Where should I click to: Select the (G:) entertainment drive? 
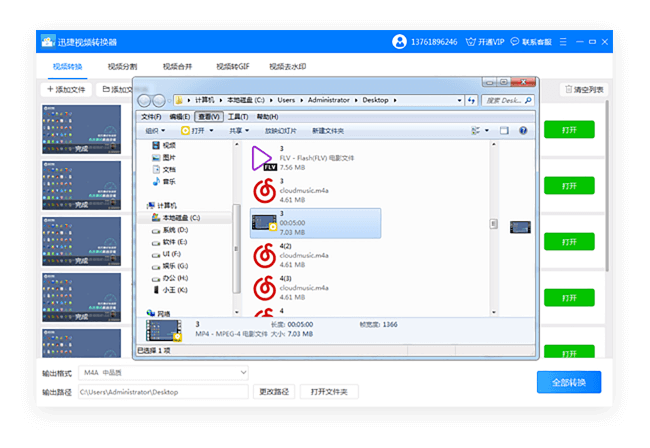tap(170, 266)
